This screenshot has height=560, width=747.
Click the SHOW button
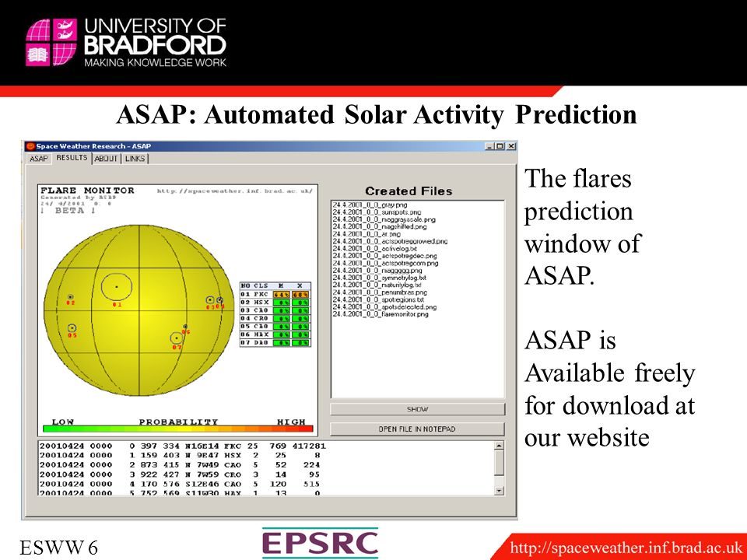417,409
